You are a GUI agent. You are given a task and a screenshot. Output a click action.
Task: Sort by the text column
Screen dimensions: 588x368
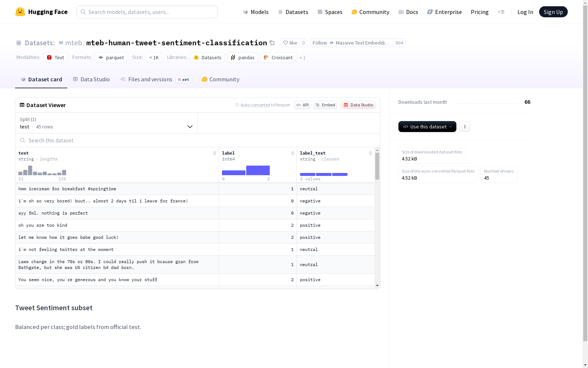tap(215, 153)
